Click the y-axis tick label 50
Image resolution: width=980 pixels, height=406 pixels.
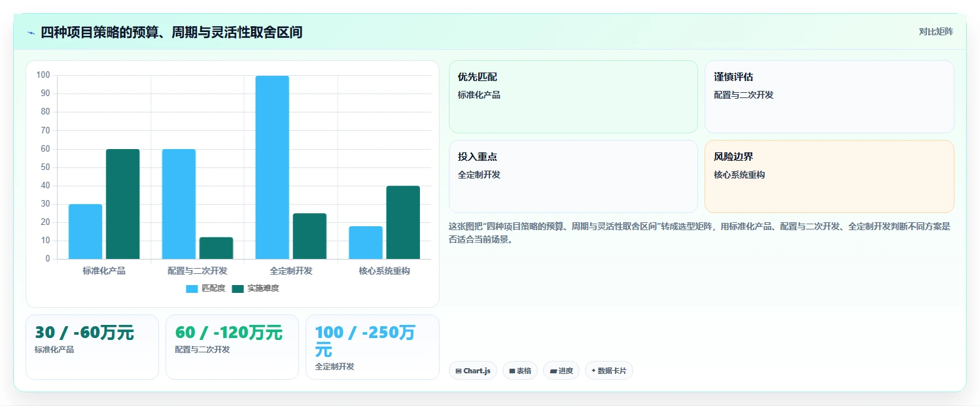click(45, 167)
